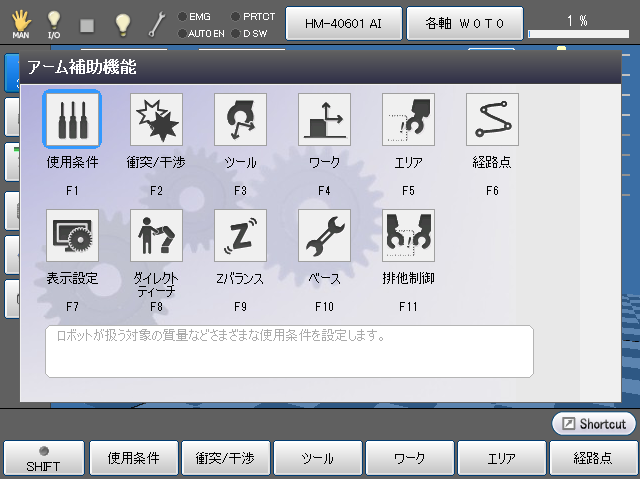
Task: Select the ベース wrench icon
Action: 324,236
